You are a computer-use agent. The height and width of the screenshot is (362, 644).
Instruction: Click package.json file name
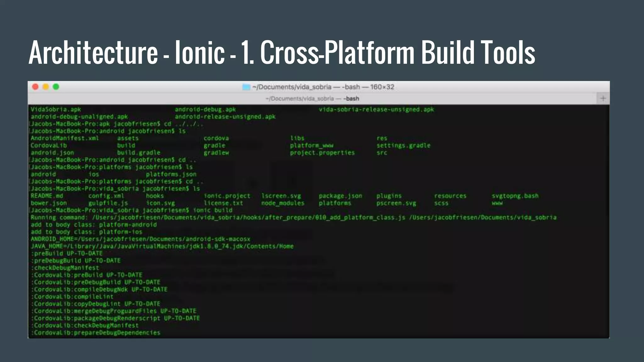(341, 196)
